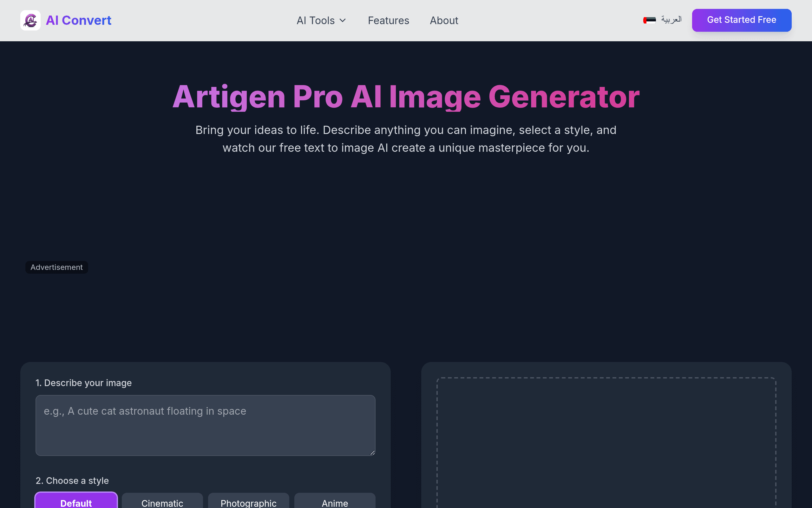Image resolution: width=812 pixels, height=508 pixels.
Task: Click the AI Tools chevron arrow
Action: [343, 21]
